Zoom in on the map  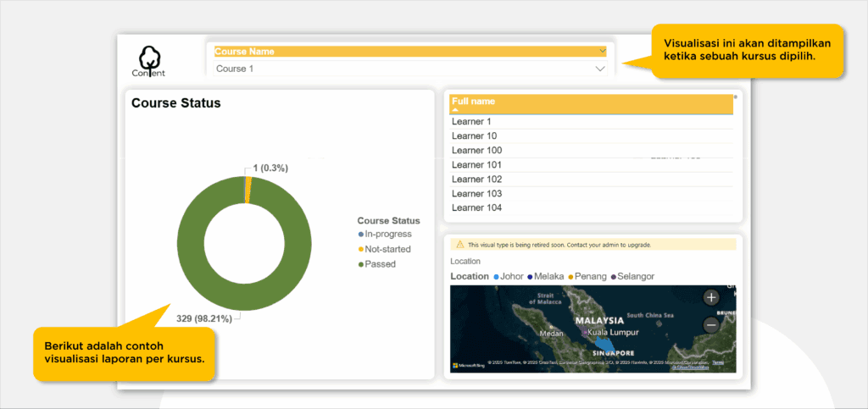click(x=711, y=298)
